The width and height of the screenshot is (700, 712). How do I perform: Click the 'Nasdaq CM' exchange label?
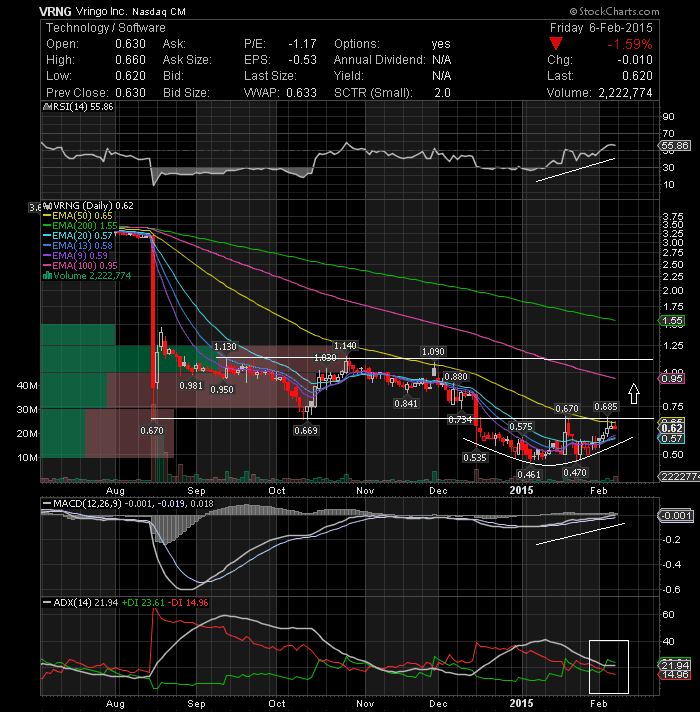[159, 12]
